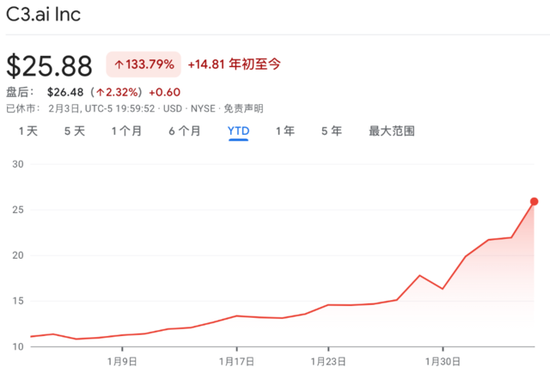Show the 最大范围 chart range

(392, 131)
